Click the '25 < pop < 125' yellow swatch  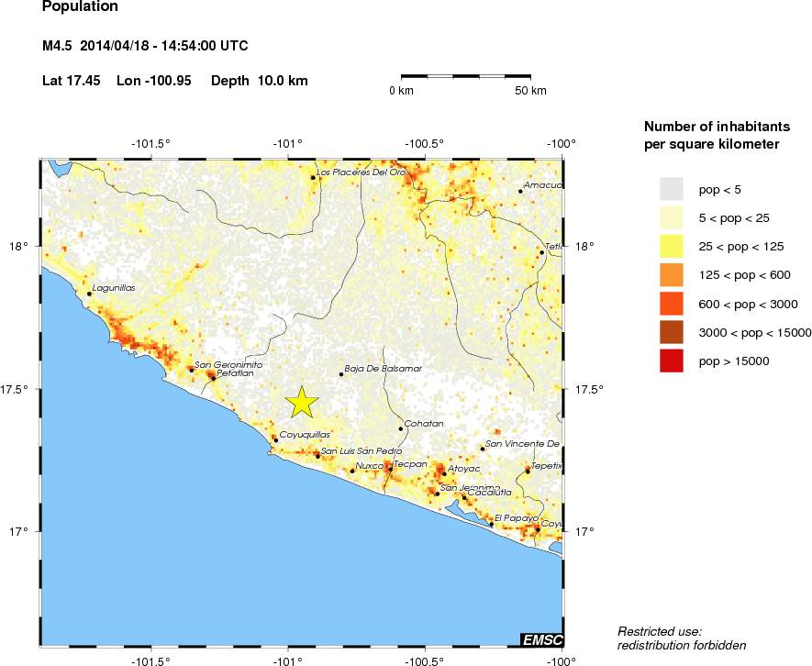[672, 246]
